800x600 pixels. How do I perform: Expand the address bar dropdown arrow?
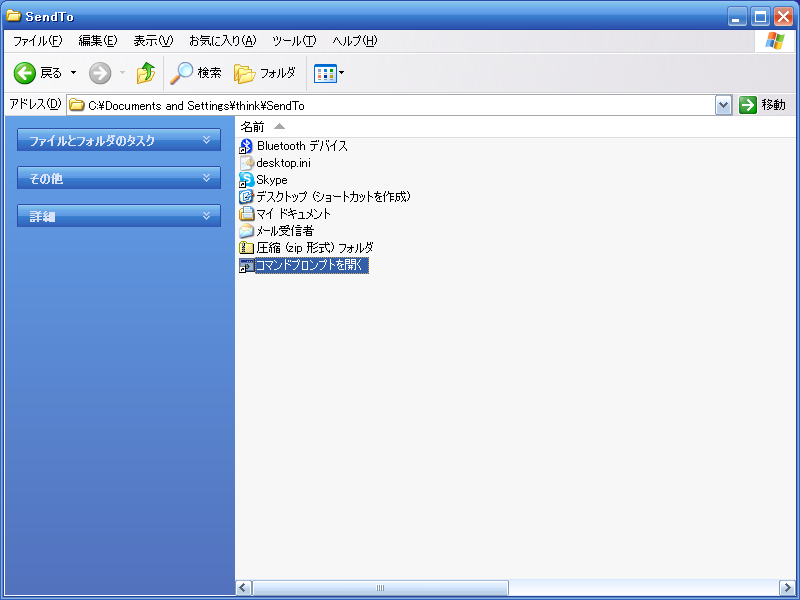click(x=723, y=106)
